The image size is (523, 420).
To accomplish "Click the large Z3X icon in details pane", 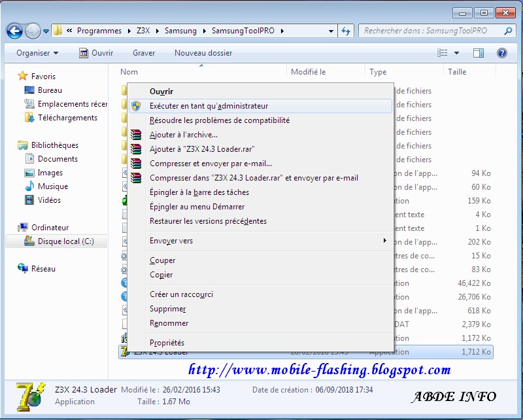I will pos(30,396).
